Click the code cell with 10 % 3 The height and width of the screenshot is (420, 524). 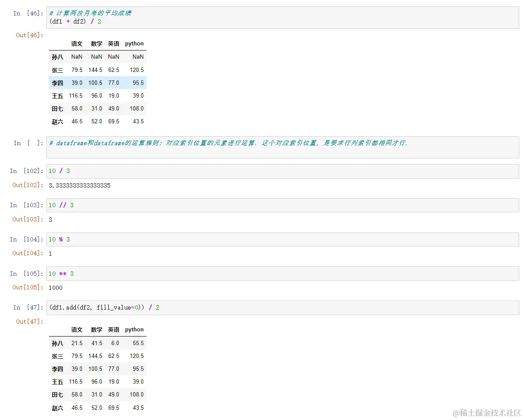(282, 239)
